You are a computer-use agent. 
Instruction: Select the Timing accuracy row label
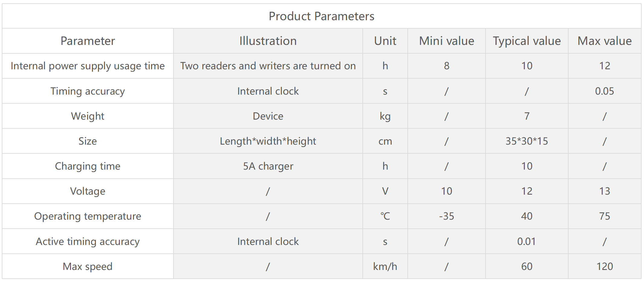pos(88,91)
